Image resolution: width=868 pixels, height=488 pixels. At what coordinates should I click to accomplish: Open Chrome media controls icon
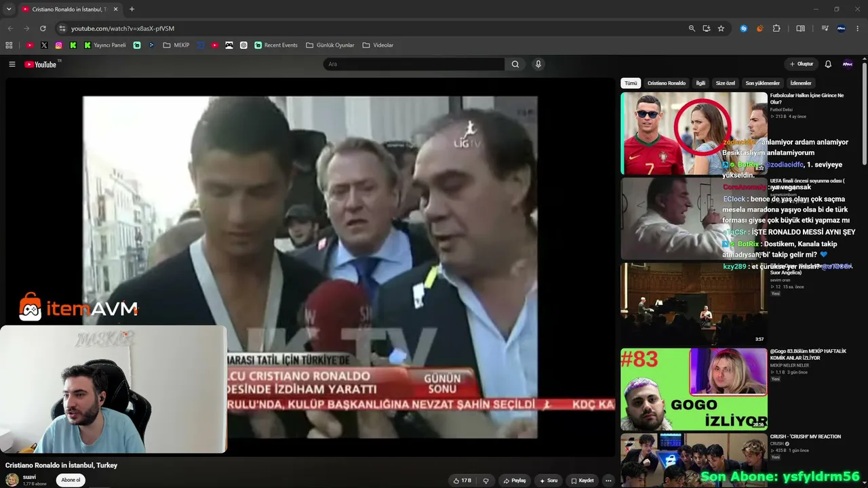825,28
